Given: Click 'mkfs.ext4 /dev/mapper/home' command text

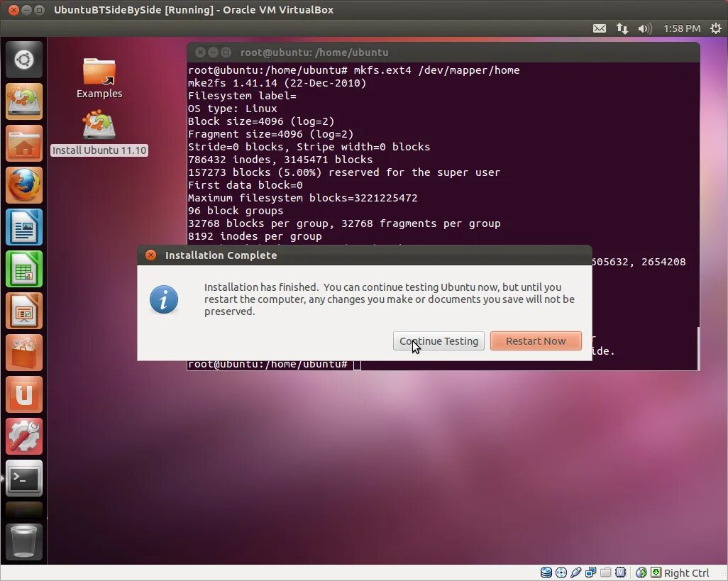Looking at the screenshot, I should [436, 70].
